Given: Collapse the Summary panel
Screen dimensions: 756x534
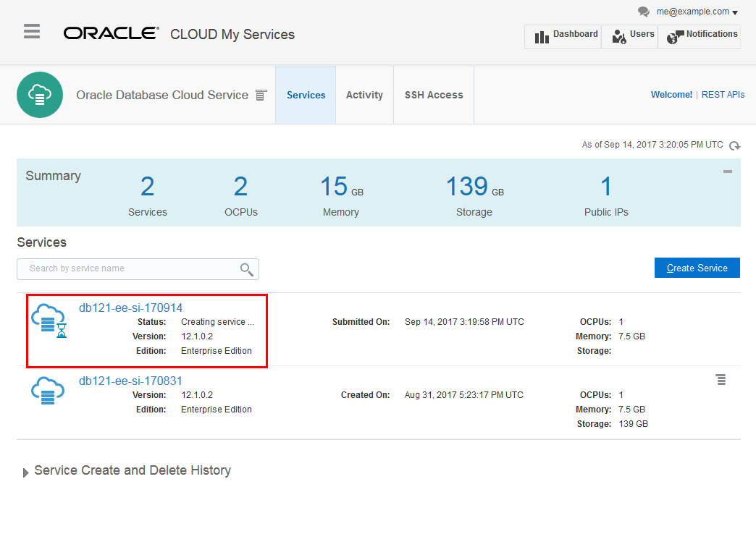Looking at the screenshot, I should [728, 171].
